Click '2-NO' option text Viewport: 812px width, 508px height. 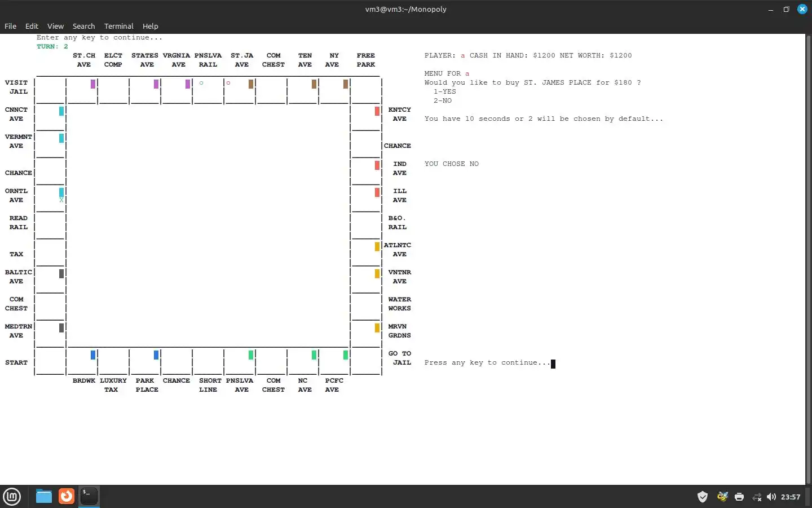point(443,100)
